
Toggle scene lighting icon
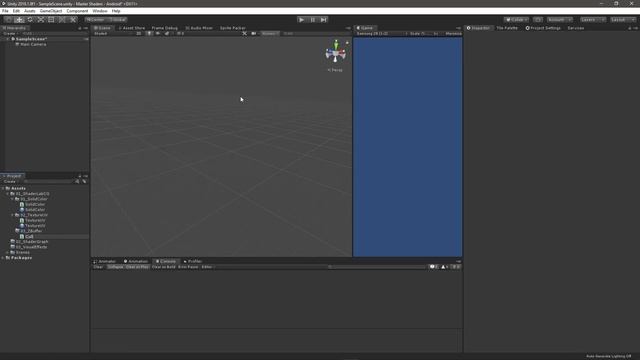coord(149,33)
